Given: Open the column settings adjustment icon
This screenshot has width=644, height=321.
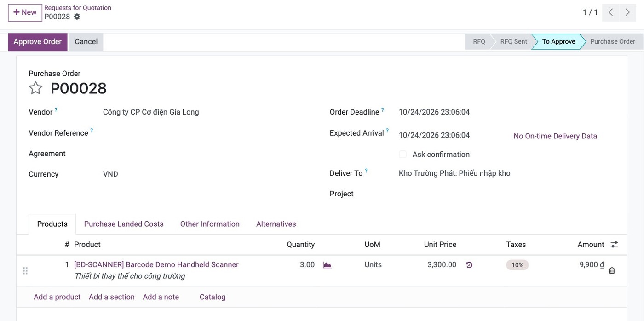Looking at the screenshot, I should (x=615, y=245).
